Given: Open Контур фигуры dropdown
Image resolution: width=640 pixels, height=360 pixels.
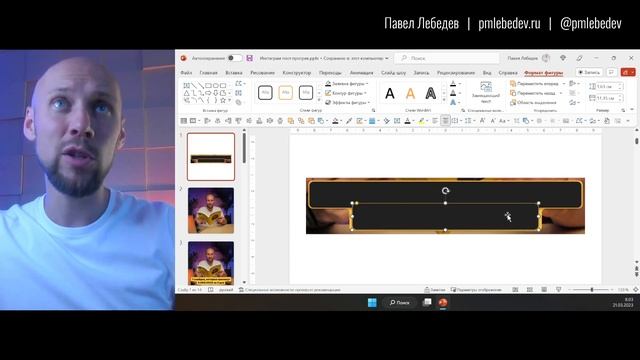Looking at the screenshot, I should pos(346,93).
